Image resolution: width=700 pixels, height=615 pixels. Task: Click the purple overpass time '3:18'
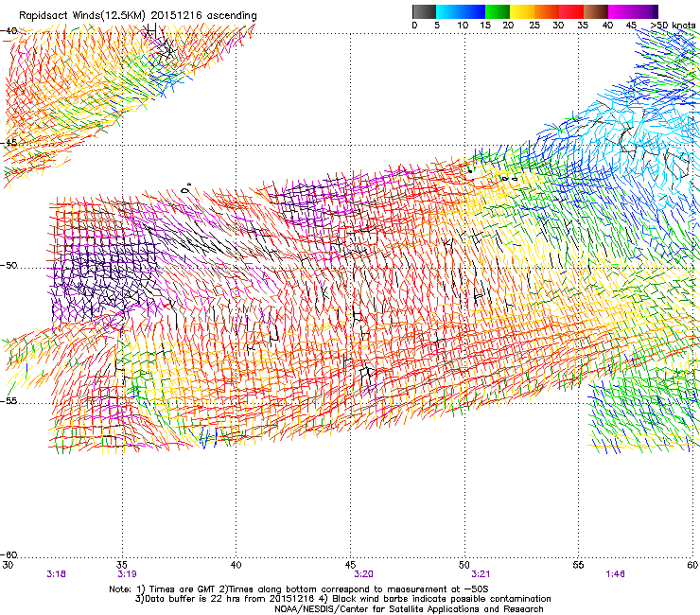point(56,574)
